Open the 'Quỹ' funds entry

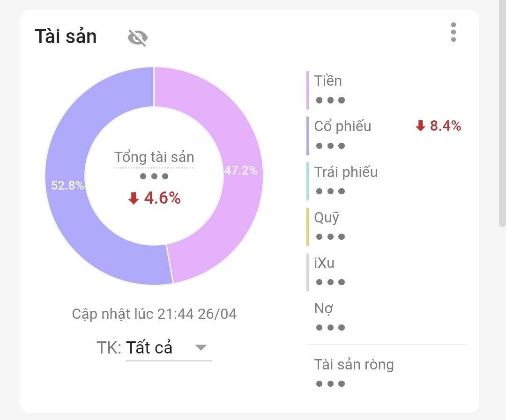327,218
